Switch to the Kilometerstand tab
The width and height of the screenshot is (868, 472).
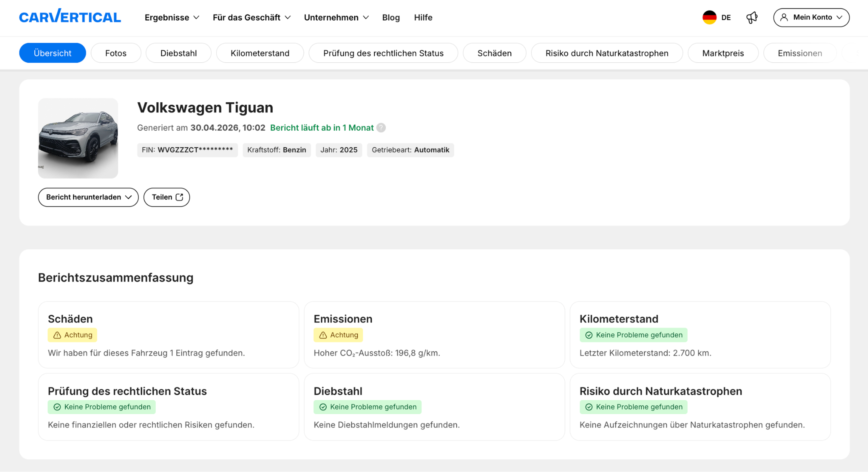click(x=260, y=53)
